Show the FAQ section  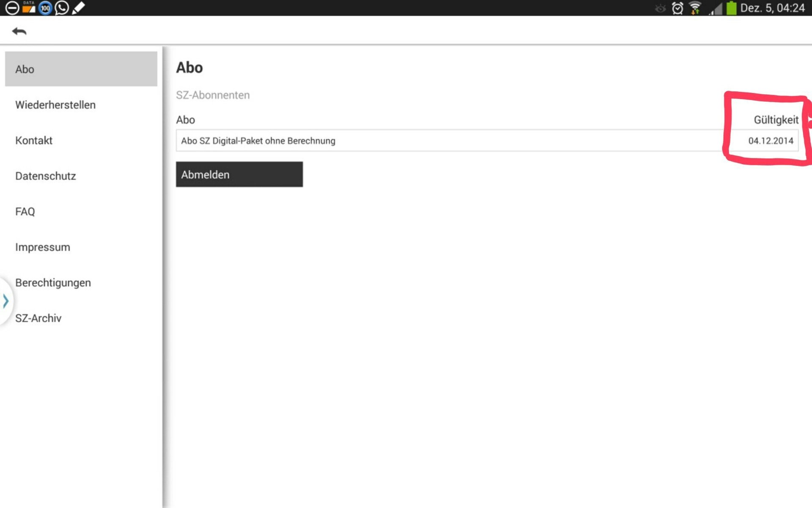click(25, 211)
